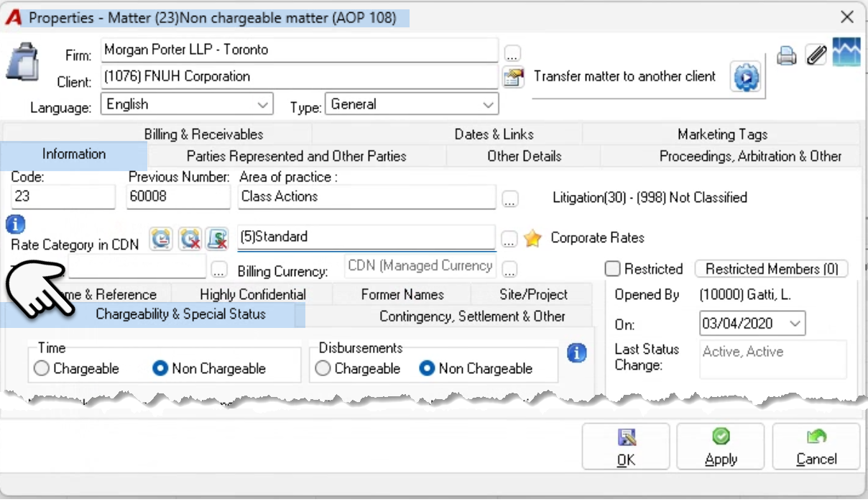Open the blue chart graph icon
Screen dimensions: 868x502
(x=846, y=53)
